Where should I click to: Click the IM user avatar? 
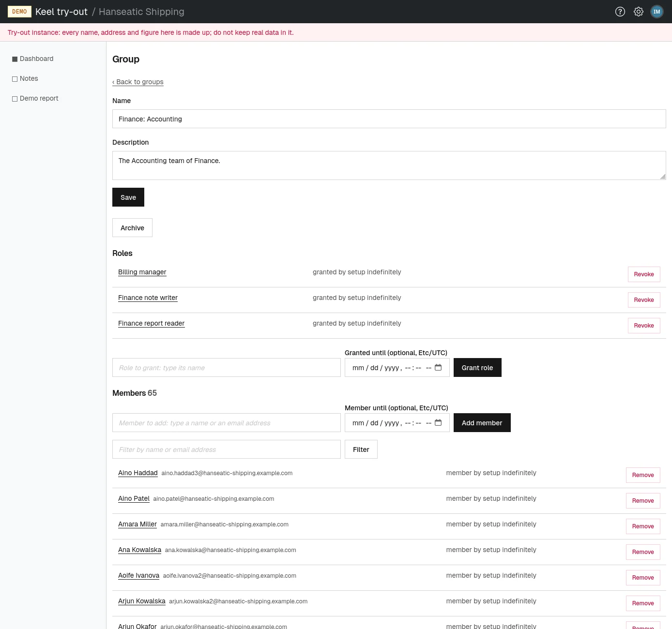coord(657,12)
